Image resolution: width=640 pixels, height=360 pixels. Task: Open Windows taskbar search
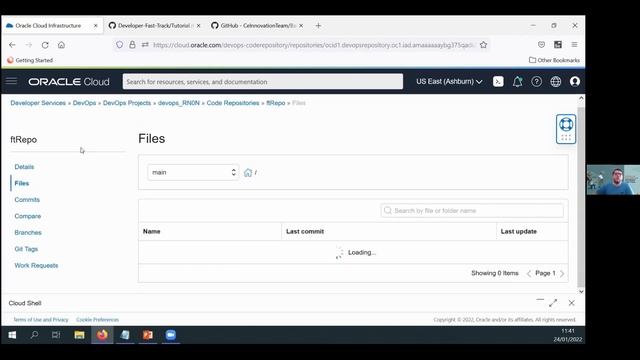[x=34, y=335]
